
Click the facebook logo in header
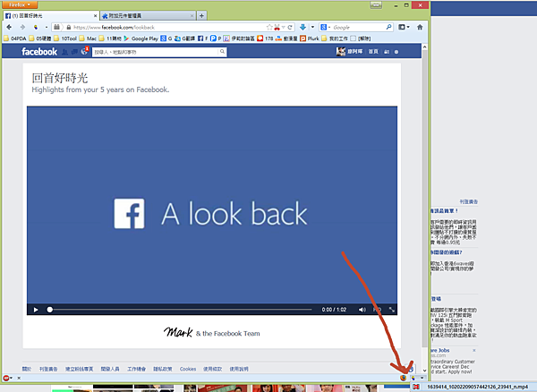click(39, 52)
